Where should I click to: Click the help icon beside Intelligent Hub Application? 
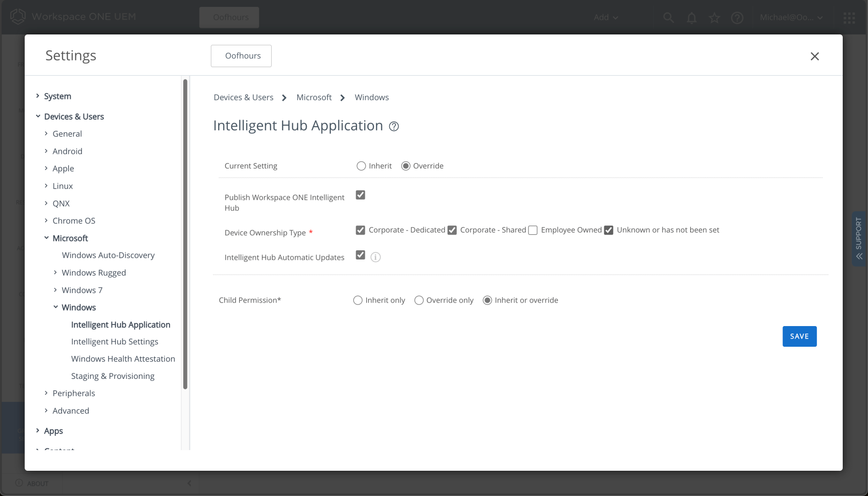394,126
